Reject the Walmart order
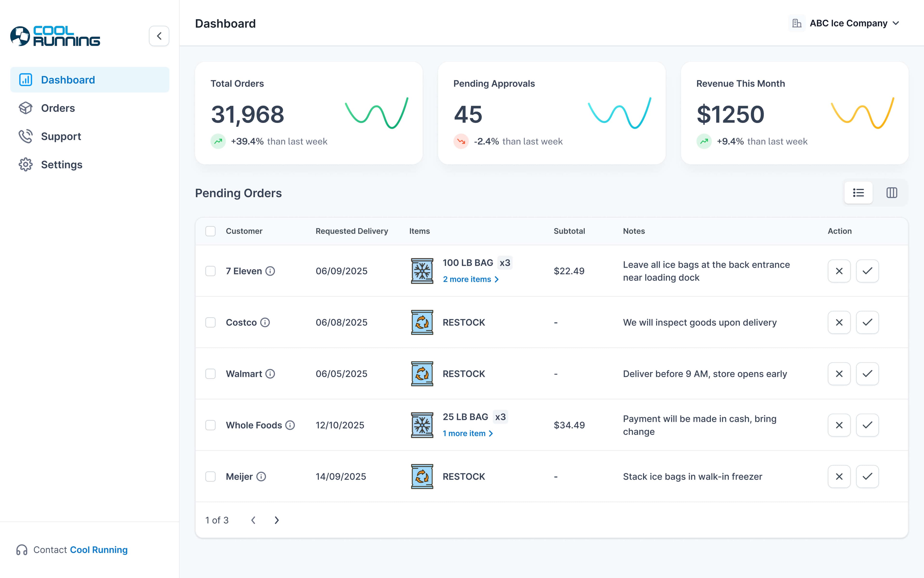Screen dimensions: 924x578 pos(839,374)
